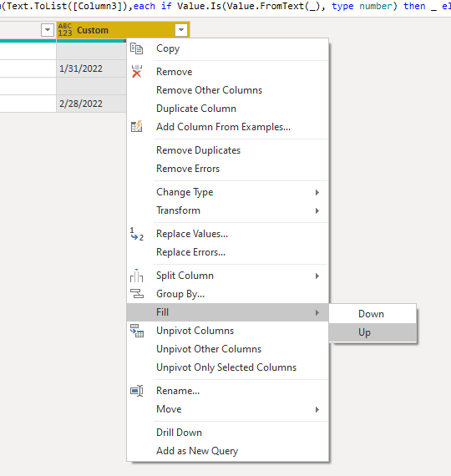Click the cell containing 1/31/2022
451x476 pixels.
91,68
